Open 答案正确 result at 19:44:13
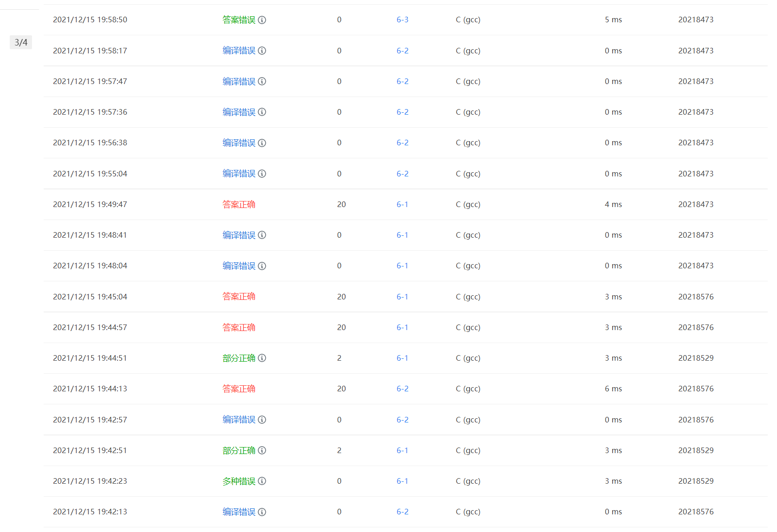Screen dimensions: 777x532 [239, 389]
